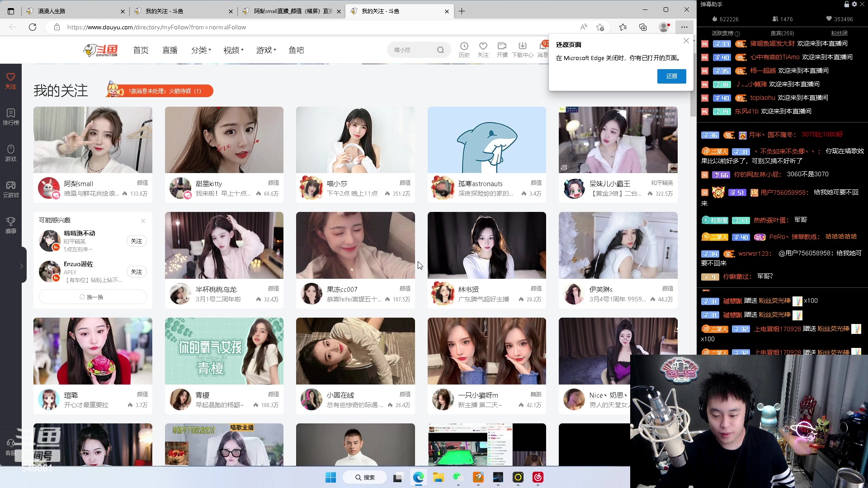Open 游戏 in the left sidebar
This screenshot has width=868, height=488.
11,153
